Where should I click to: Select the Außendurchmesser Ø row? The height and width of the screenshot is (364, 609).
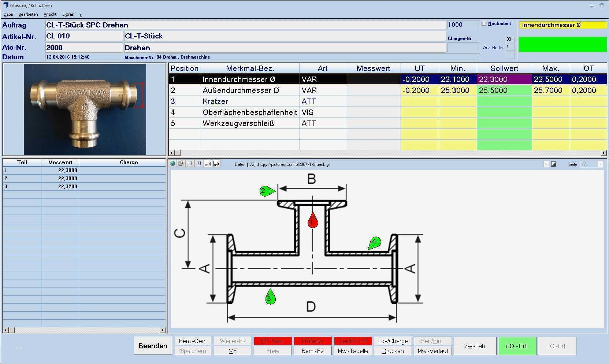coord(387,90)
